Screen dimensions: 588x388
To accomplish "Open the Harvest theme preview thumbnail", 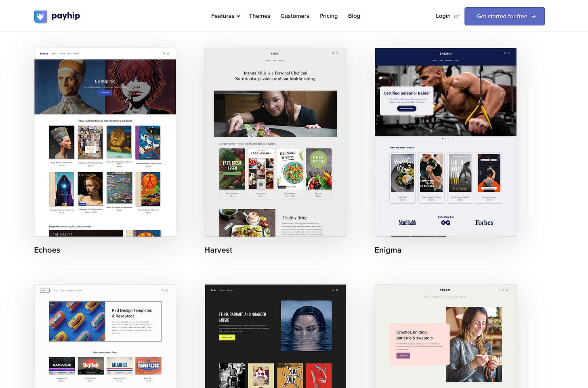I will pyautogui.click(x=275, y=142).
